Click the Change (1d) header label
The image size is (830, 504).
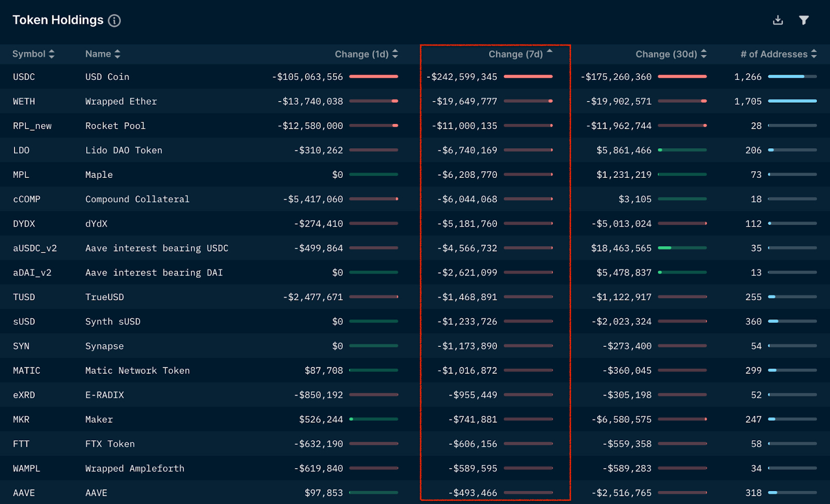[362, 54]
